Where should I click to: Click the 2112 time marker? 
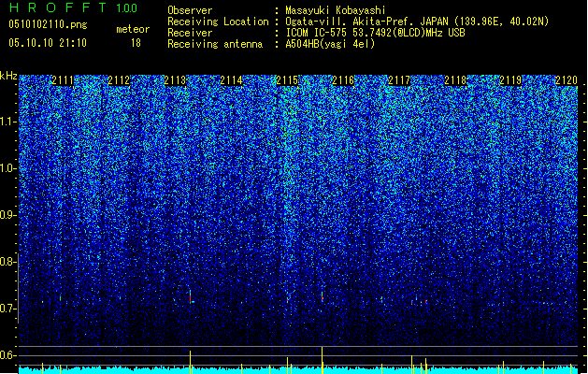pos(119,80)
